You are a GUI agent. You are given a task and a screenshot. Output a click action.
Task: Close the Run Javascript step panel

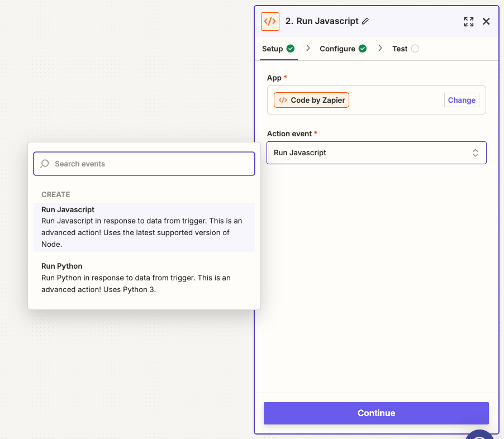486,22
